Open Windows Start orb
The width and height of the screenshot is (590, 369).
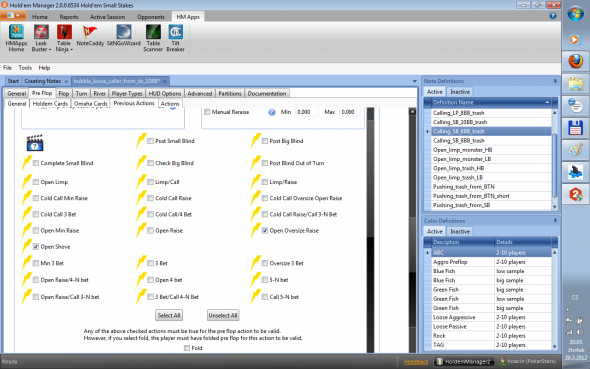coord(575,15)
